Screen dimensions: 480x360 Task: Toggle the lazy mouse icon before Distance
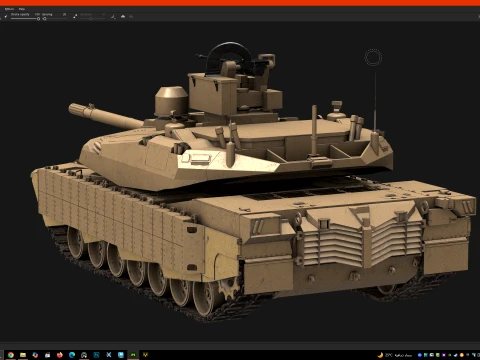(x=75, y=16)
